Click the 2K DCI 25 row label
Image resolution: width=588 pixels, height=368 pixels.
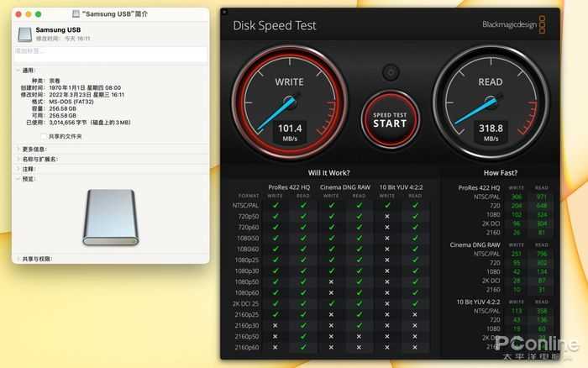245,304
